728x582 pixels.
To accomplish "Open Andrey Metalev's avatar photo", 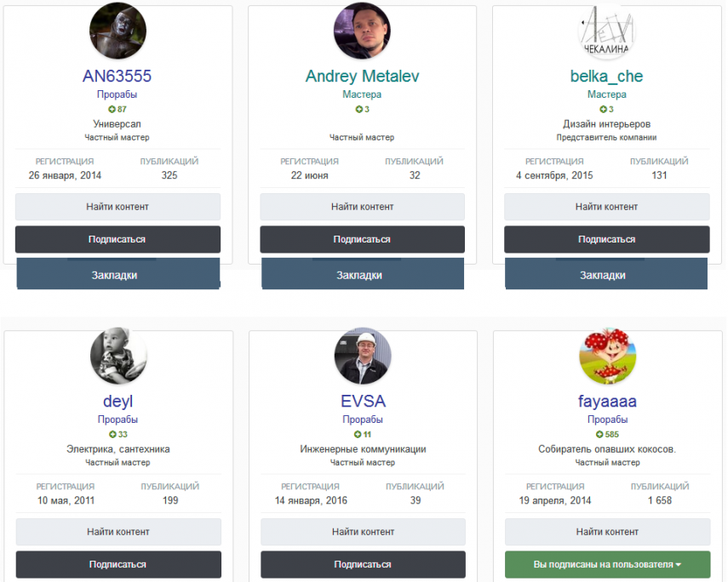I will coord(362,31).
